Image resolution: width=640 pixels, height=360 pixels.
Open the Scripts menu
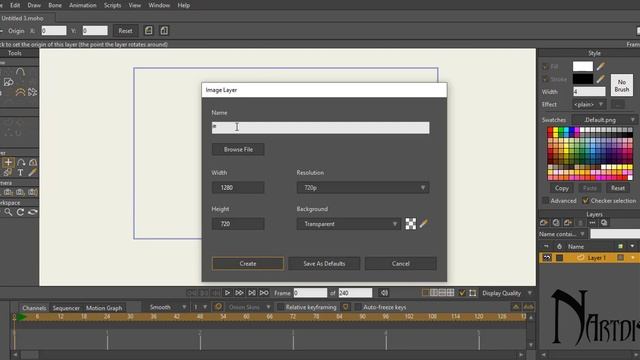point(112,5)
